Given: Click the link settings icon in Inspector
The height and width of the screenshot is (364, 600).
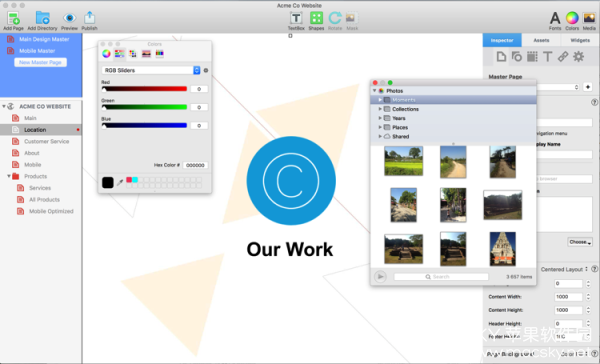Looking at the screenshot, I should pos(563,57).
